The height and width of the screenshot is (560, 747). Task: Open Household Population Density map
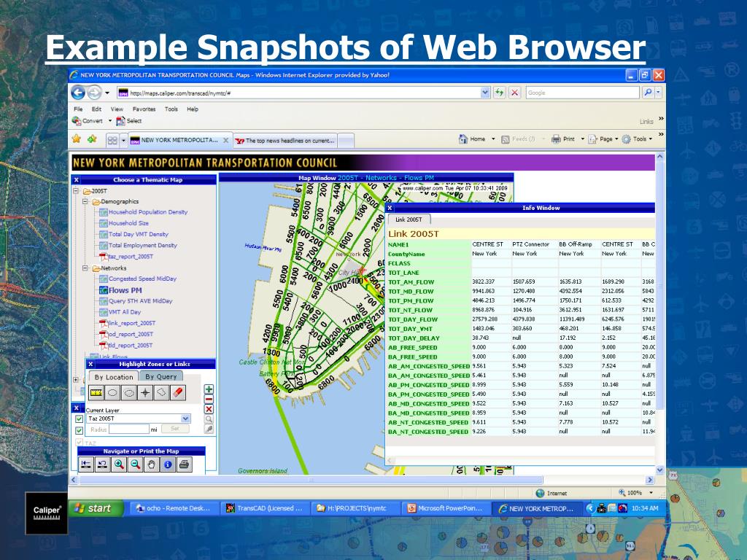(148, 212)
